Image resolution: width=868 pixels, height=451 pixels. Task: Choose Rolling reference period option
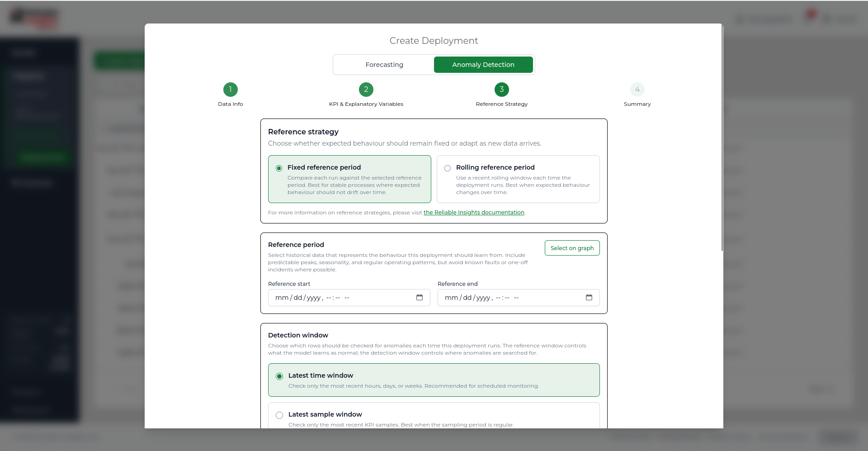coord(518,179)
